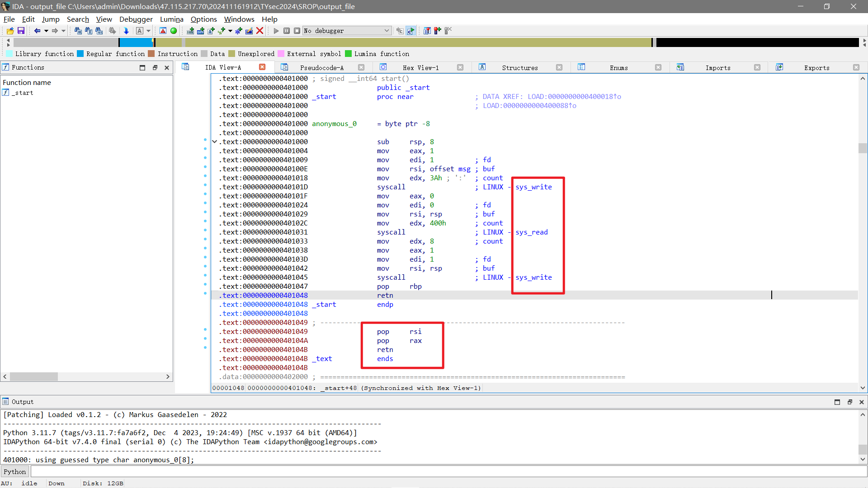868x488 pixels.
Task: Close the Output panel
Action: pos(862,402)
